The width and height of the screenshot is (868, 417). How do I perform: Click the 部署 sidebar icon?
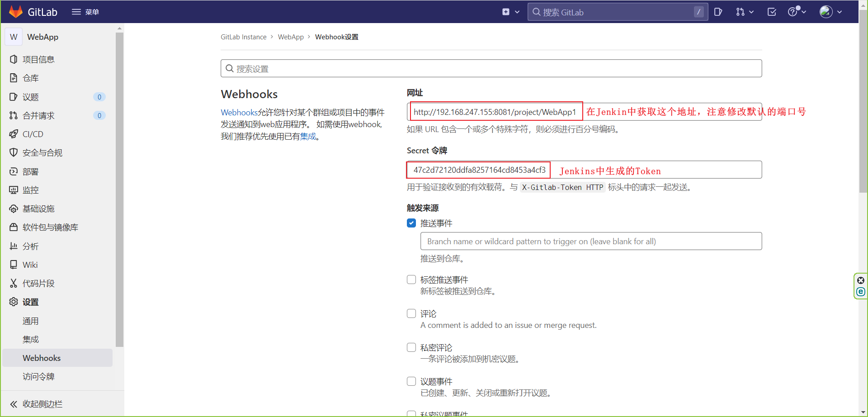[14, 171]
